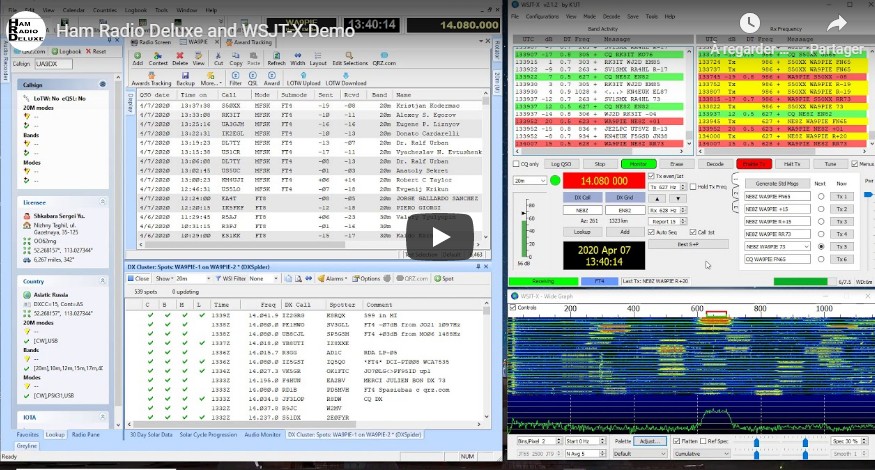
Task: Click the Layout icon in Logbook toolbar
Action: (x=318, y=59)
